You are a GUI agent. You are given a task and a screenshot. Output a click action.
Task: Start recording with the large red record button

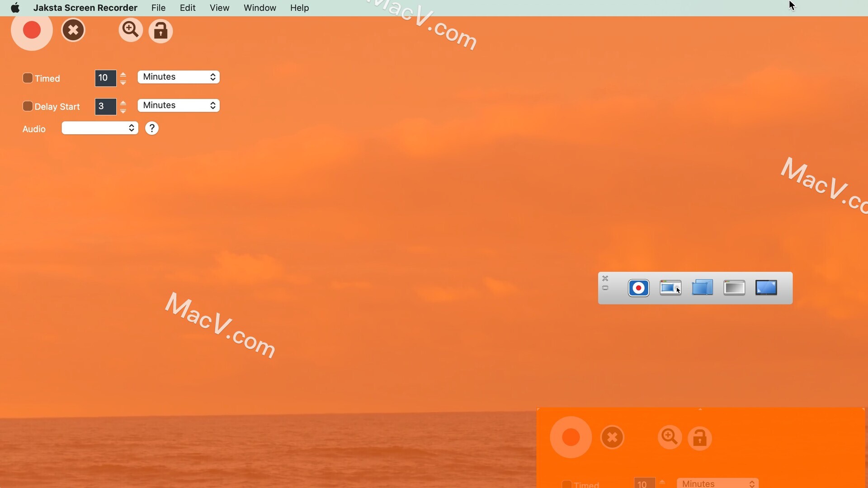32,30
